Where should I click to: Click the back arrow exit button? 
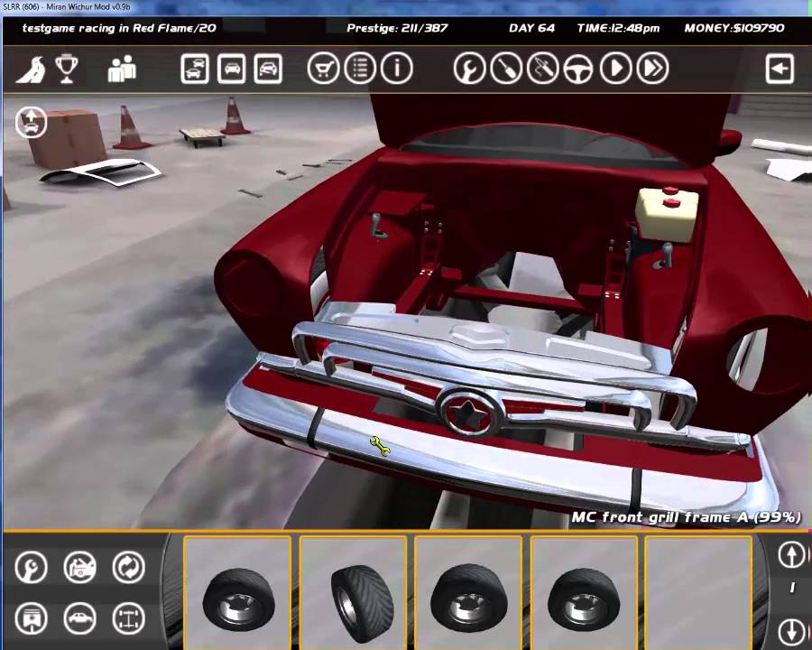coord(780,69)
